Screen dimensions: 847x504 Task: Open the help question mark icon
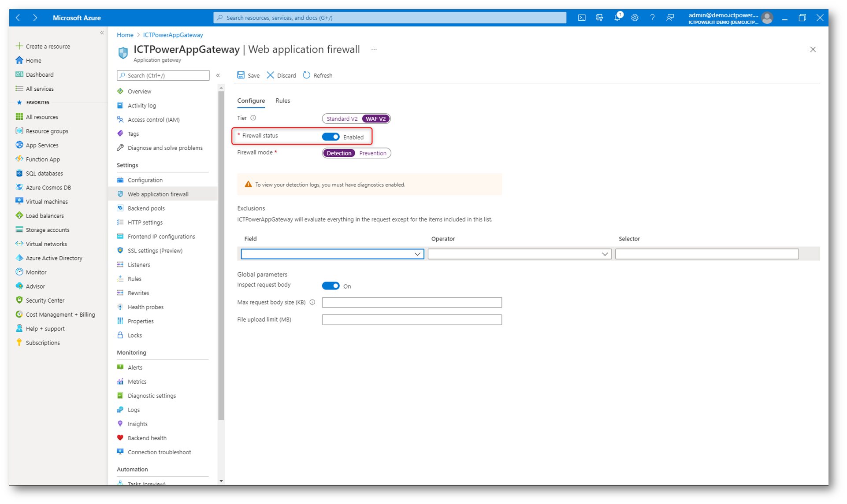coord(652,18)
